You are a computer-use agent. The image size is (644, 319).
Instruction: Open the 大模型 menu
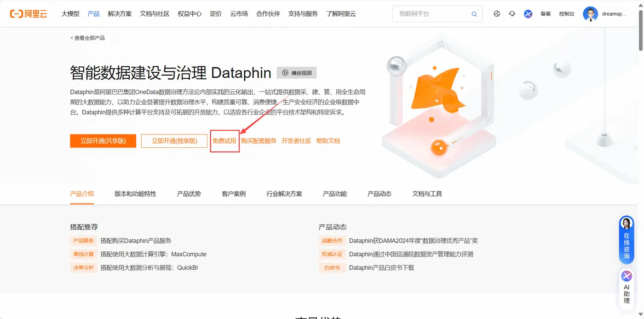(70, 14)
